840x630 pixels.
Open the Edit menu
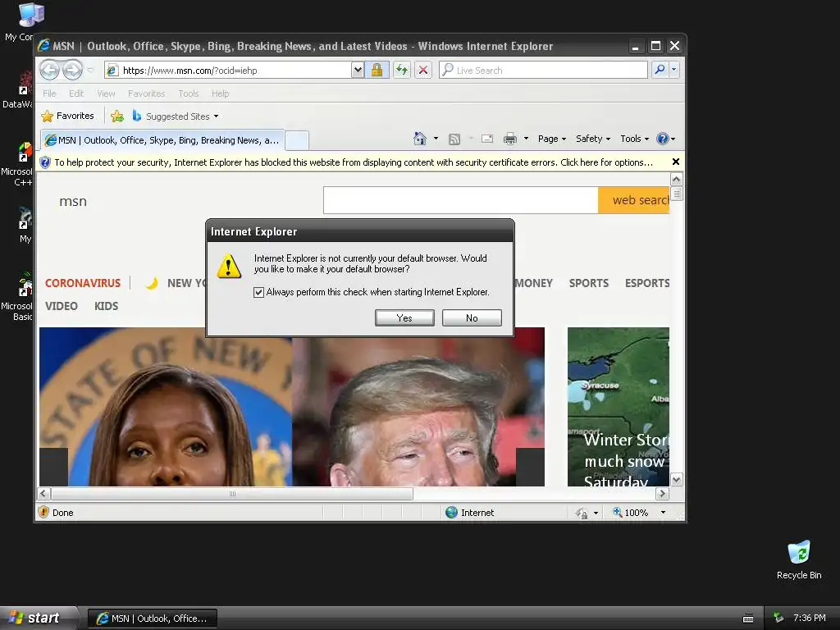click(x=76, y=94)
